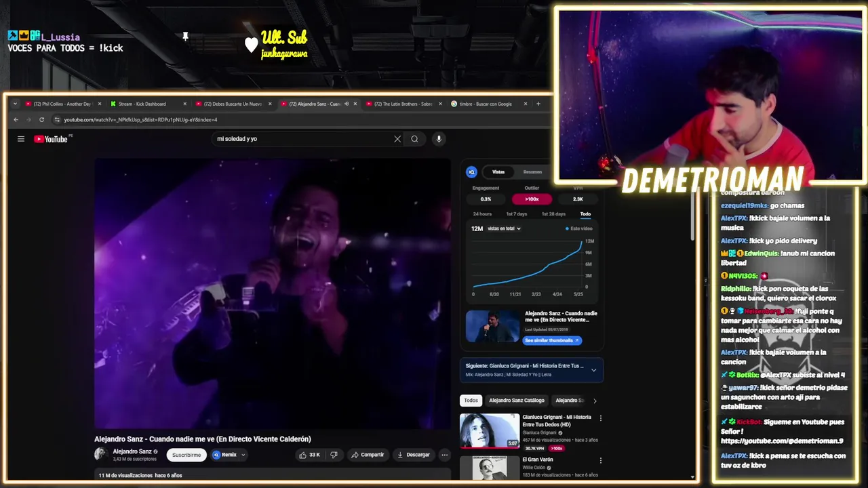Toggle the Este video legend item
The height and width of the screenshot is (488, 868).
[x=579, y=228]
